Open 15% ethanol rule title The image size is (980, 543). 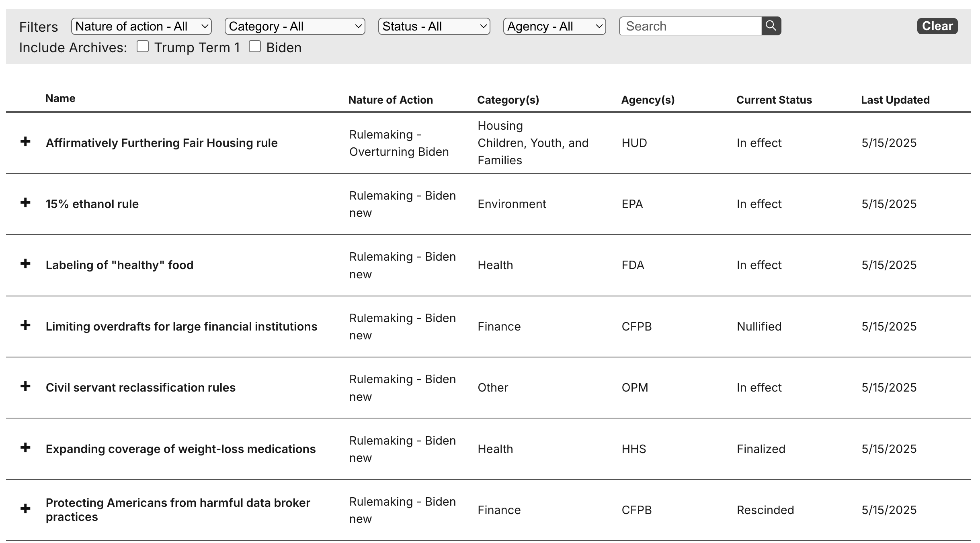92,204
